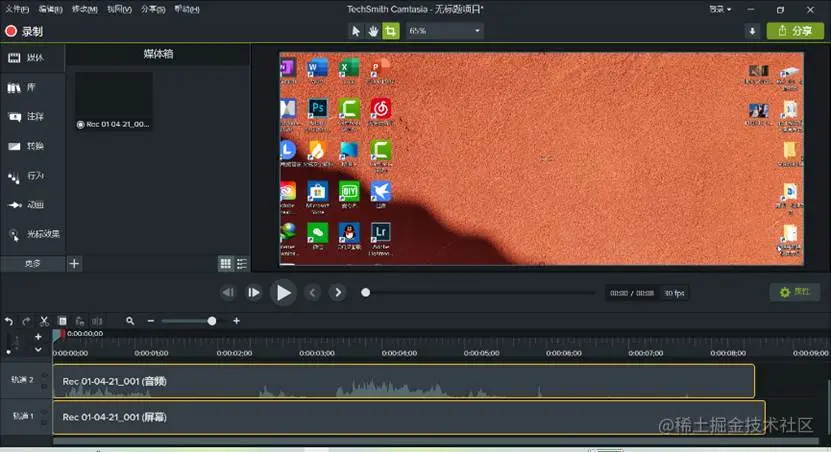Click the preview playback scrubber handle
The height and width of the screenshot is (452, 831).
366,293
